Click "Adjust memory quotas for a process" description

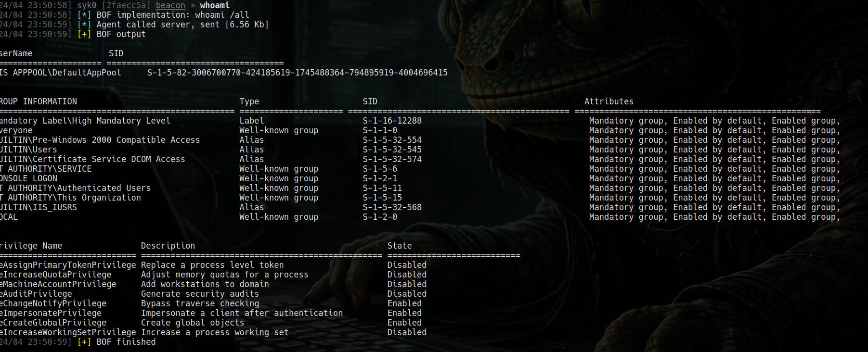[225, 275]
